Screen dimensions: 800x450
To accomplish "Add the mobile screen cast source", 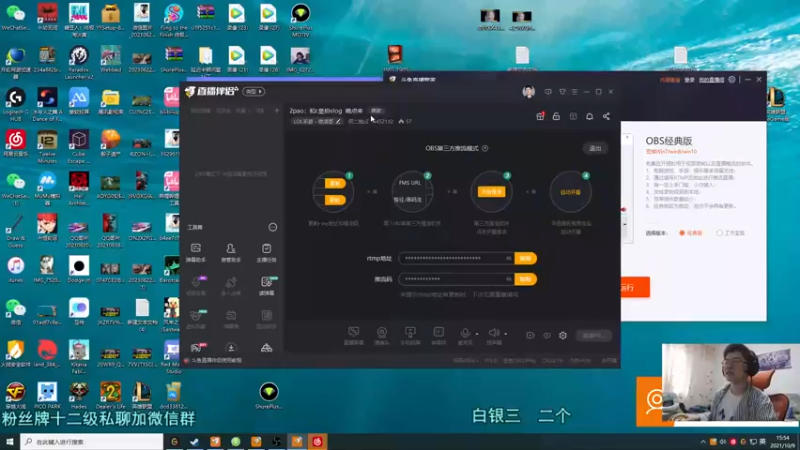I will [410, 336].
